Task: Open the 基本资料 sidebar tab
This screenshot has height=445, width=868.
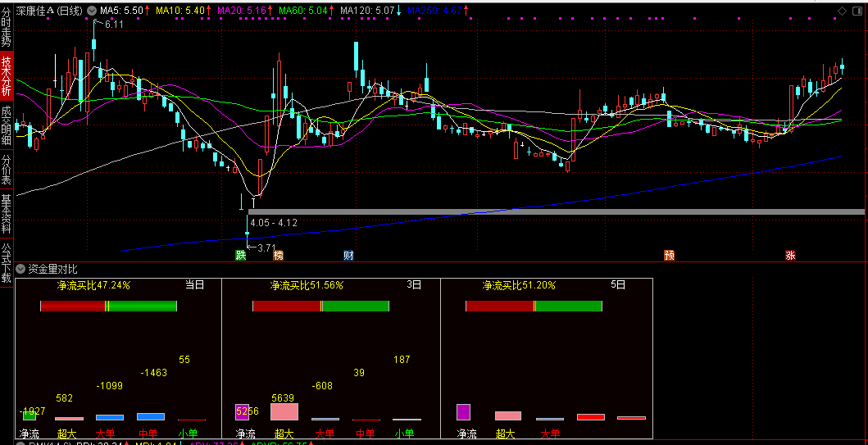Action: [x=6, y=214]
